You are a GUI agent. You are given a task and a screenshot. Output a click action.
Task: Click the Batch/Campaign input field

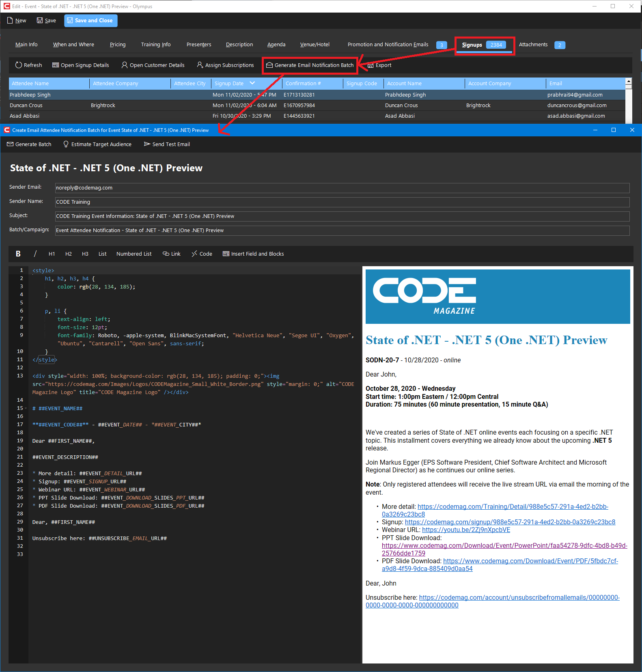click(342, 230)
